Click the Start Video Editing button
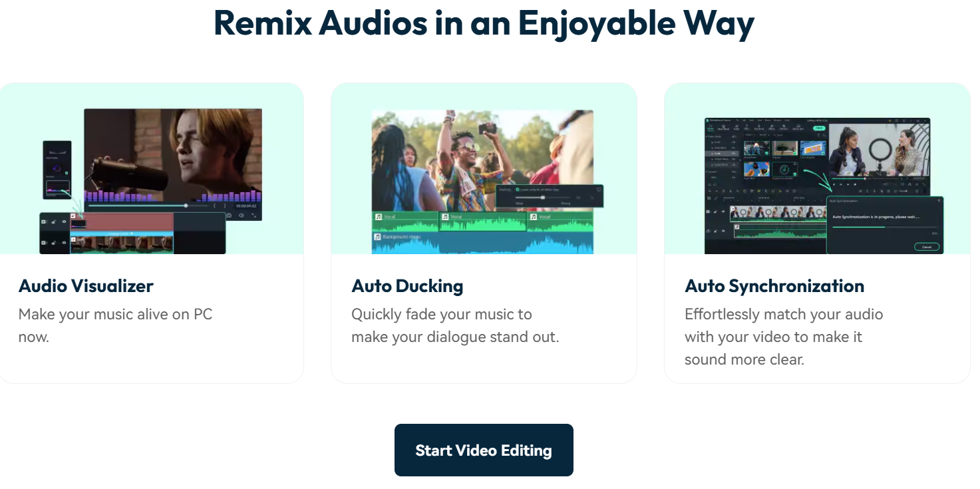Image resolution: width=980 pixels, height=489 pixels. [x=484, y=450]
